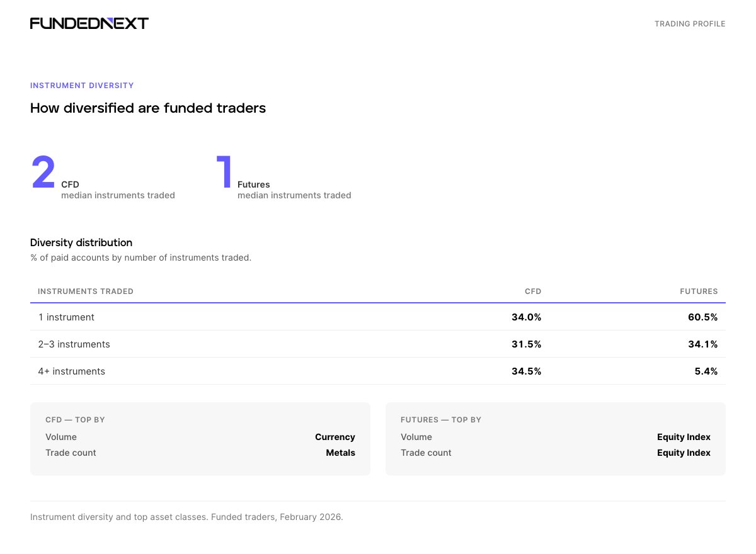
Task: Select the Instrument Diversity section label
Action: (x=82, y=86)
